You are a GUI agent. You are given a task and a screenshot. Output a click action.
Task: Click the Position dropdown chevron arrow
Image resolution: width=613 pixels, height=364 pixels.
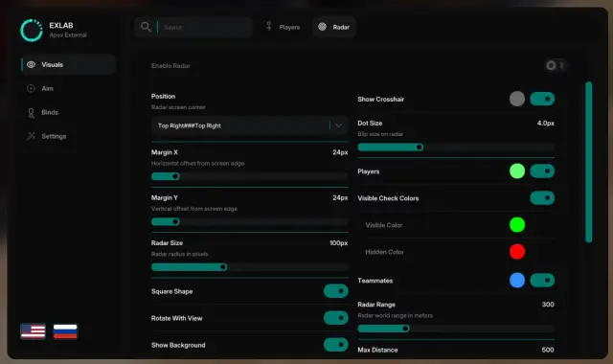click(x=338, y=125)
